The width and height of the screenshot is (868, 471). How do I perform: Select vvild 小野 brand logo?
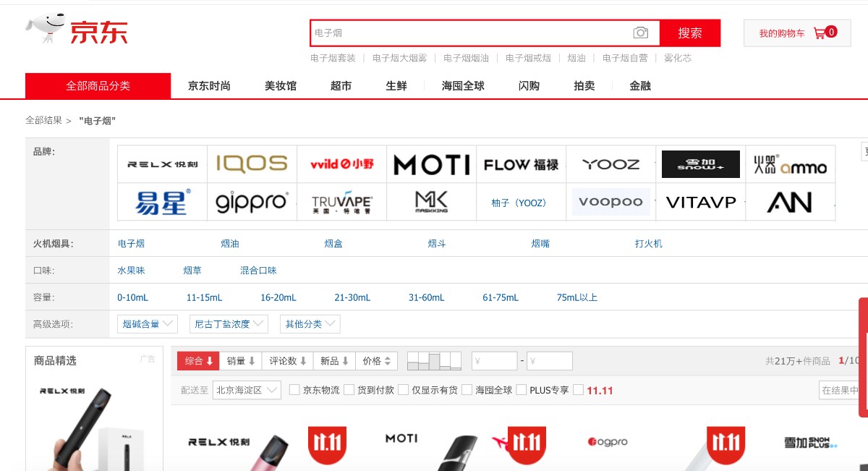tap(341, 164)
